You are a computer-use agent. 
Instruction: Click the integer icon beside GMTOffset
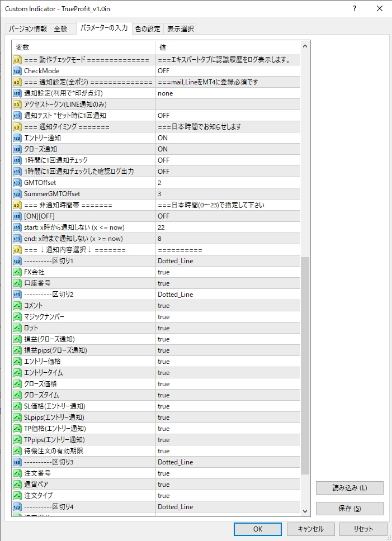tap(17, 183)
